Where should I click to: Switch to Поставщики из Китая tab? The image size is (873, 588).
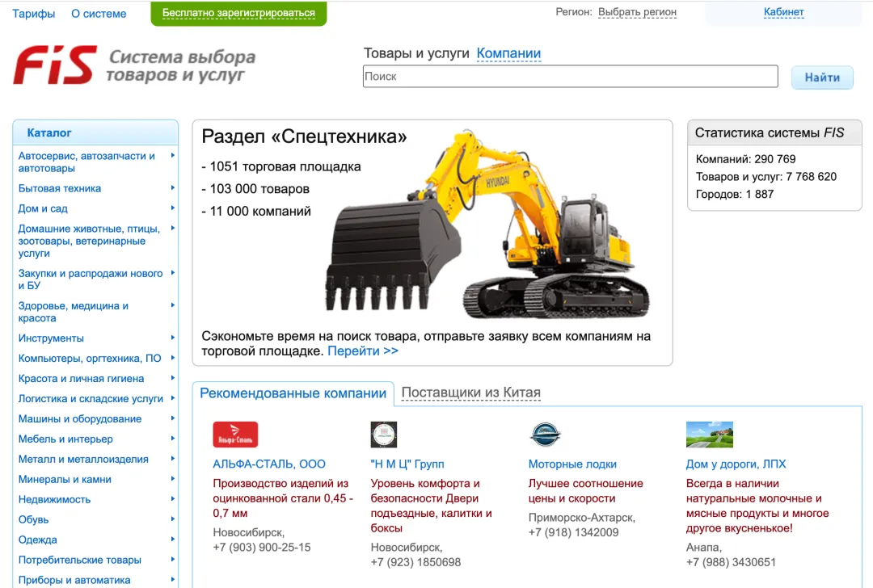coord(471,393)
